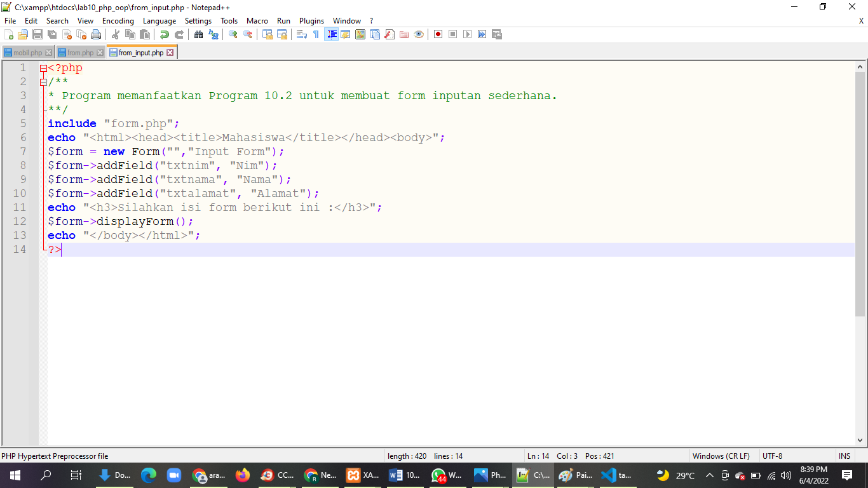Image resolution: width=868 pixels, height=488 pixels.
Task: Collapse the PHP code fold on line 1
Action: 43,67
